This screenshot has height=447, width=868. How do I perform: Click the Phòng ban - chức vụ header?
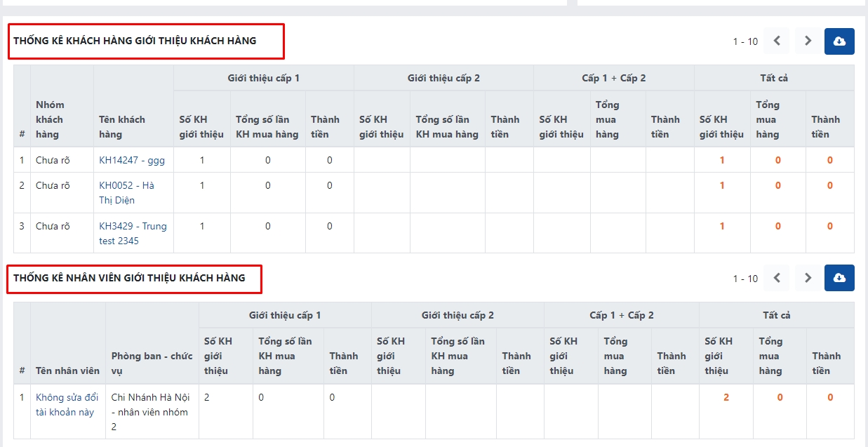click(151, 363)
